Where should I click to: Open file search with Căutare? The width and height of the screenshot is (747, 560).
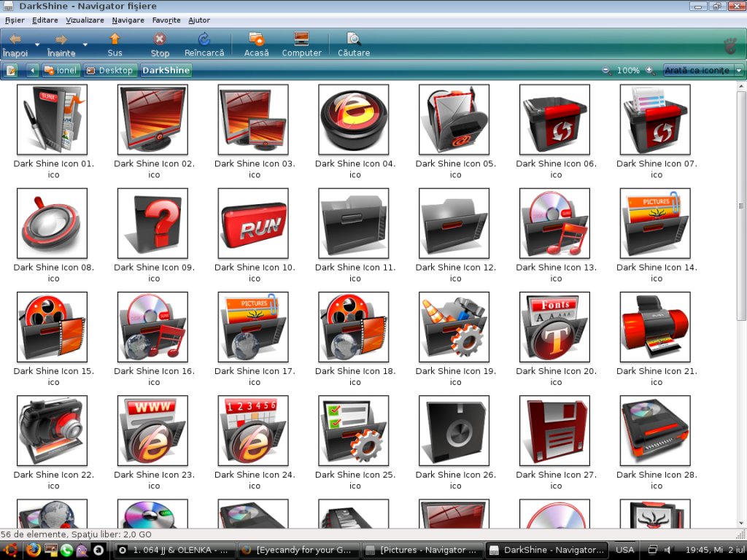pyautogui.click(x=354, y=44)
